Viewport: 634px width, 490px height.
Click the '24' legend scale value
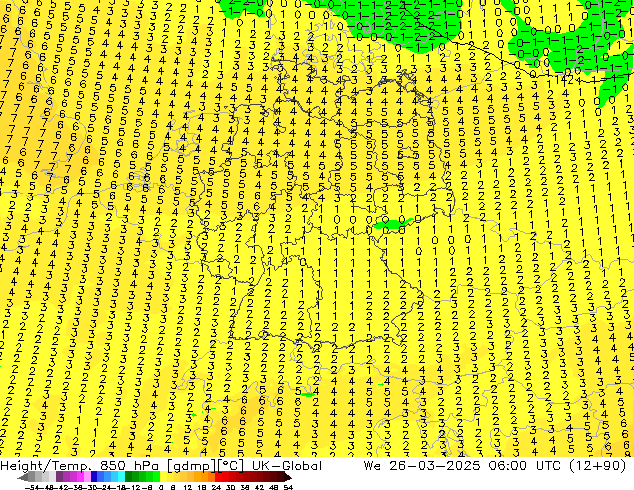216,488
